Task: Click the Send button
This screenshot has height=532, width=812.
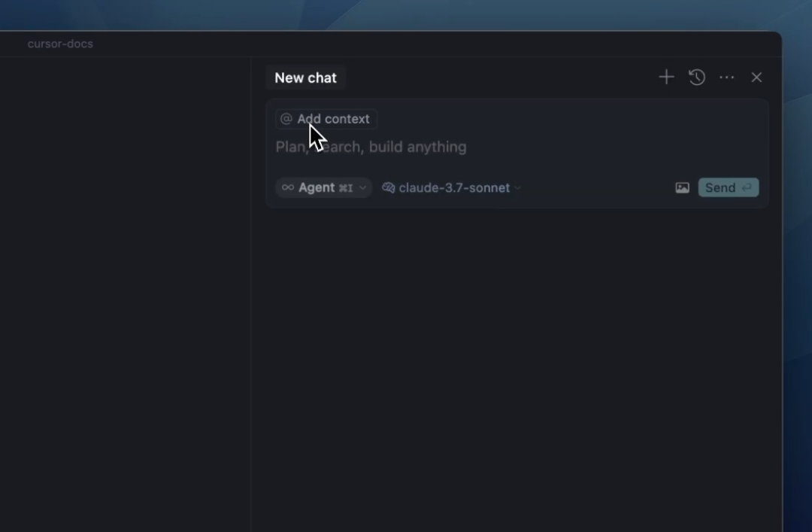Action: tap(728, 187)
